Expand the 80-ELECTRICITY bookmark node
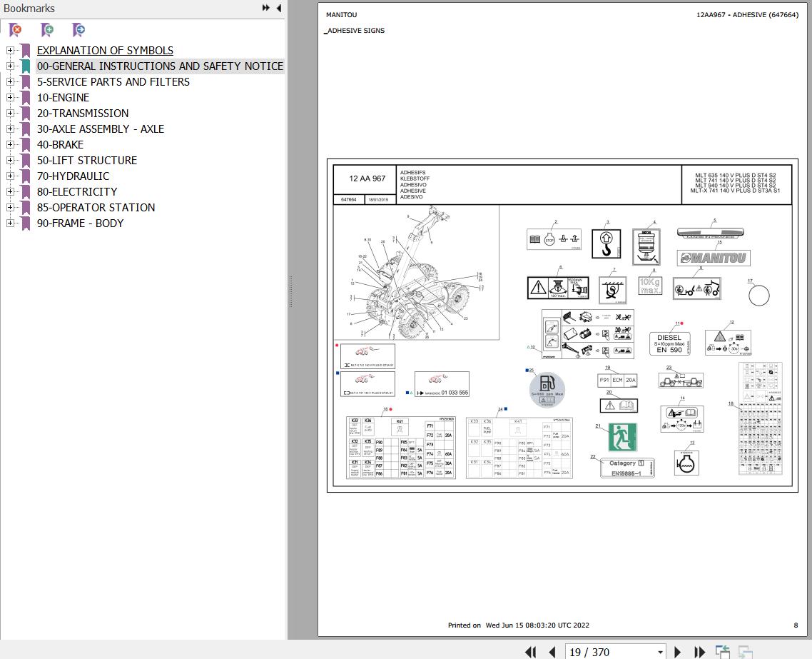812x659 pixels. 10,191
